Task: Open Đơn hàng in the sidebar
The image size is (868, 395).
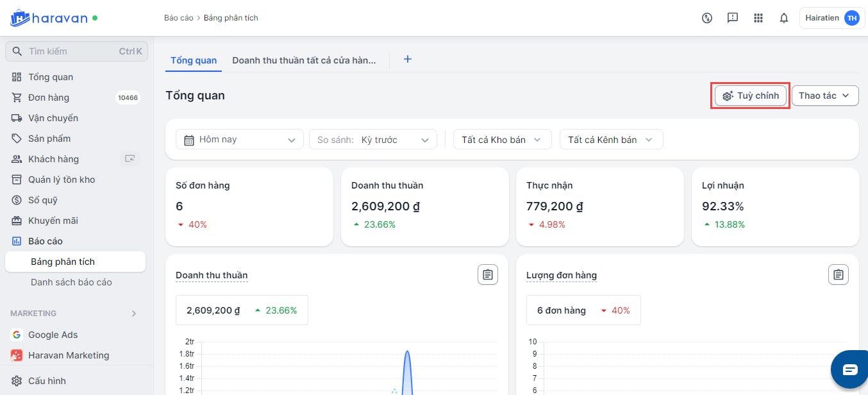Action: [49, 97]
